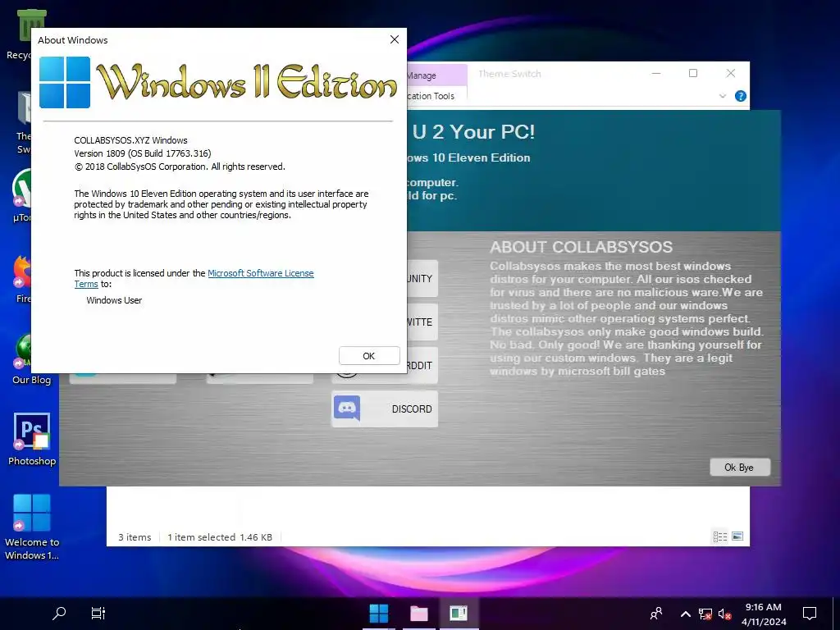Click 'Version 1809 (OS Build 17763.316)' text

point(143,153)
